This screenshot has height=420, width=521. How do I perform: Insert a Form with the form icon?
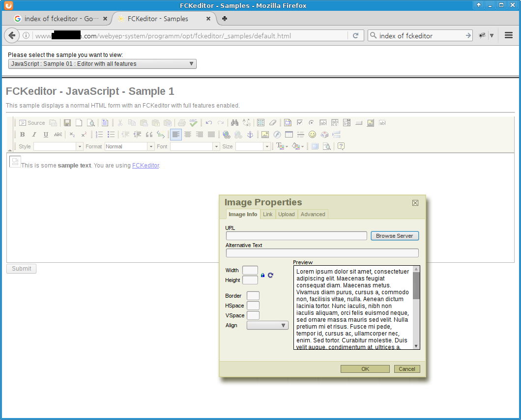(288, 123)
